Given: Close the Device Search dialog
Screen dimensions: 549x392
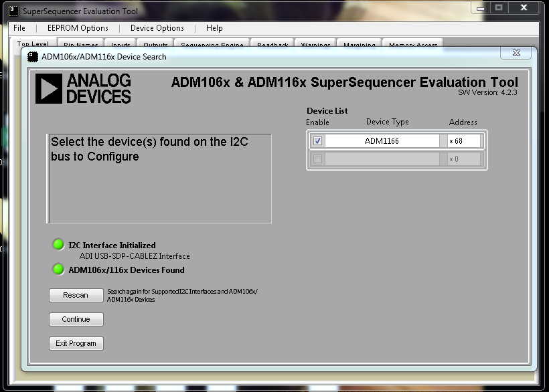Looking at the screenshot, I should 516,53.
